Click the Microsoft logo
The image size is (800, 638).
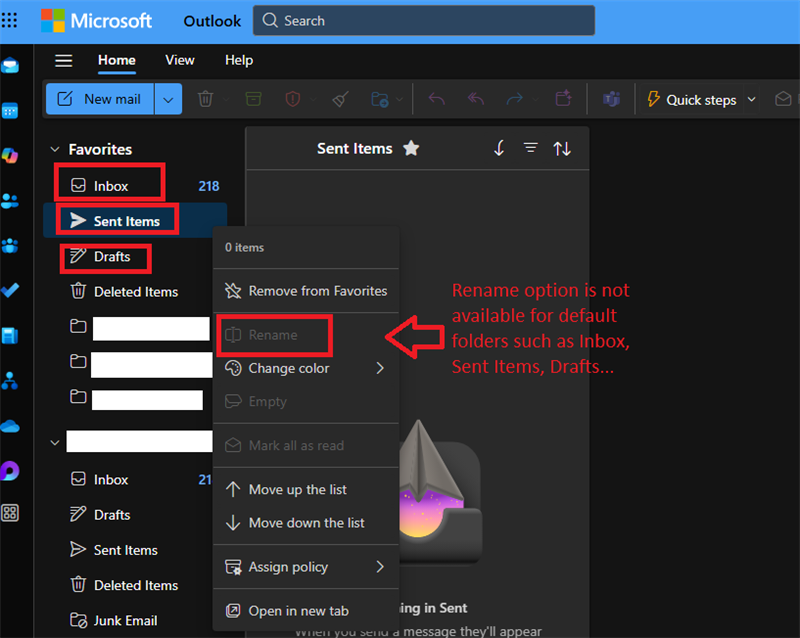[x=96, y=21]
